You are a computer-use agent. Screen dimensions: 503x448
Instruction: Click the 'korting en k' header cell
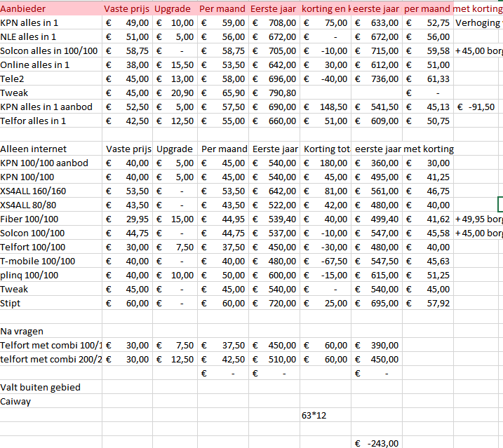(326, 8)
